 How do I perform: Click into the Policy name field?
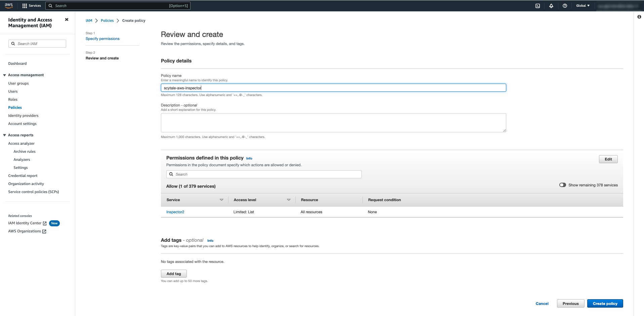coord(333,88)
